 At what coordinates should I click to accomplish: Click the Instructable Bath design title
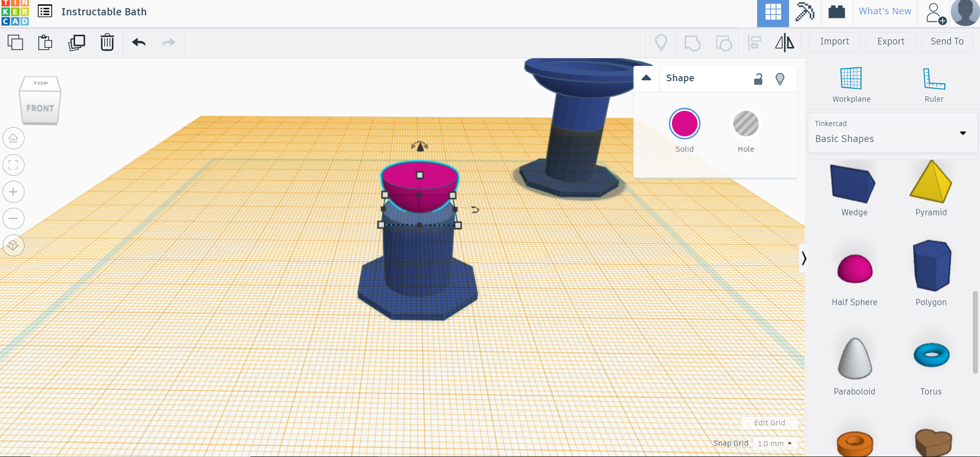click(x=104, y=12)
